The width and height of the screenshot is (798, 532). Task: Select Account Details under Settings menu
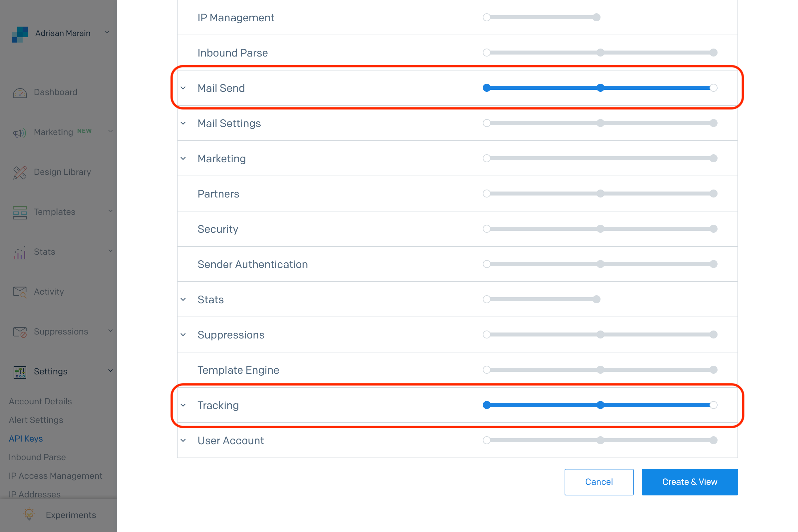(x=40, y=401)
